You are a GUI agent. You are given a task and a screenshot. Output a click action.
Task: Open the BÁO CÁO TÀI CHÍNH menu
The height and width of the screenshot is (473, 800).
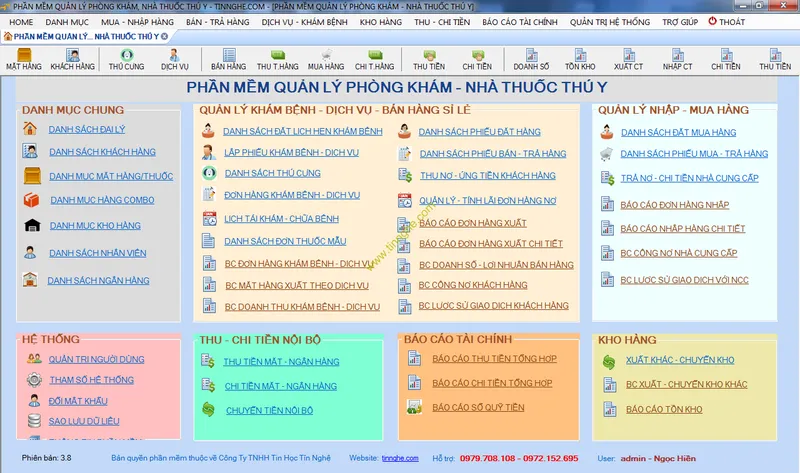[520, 22]
